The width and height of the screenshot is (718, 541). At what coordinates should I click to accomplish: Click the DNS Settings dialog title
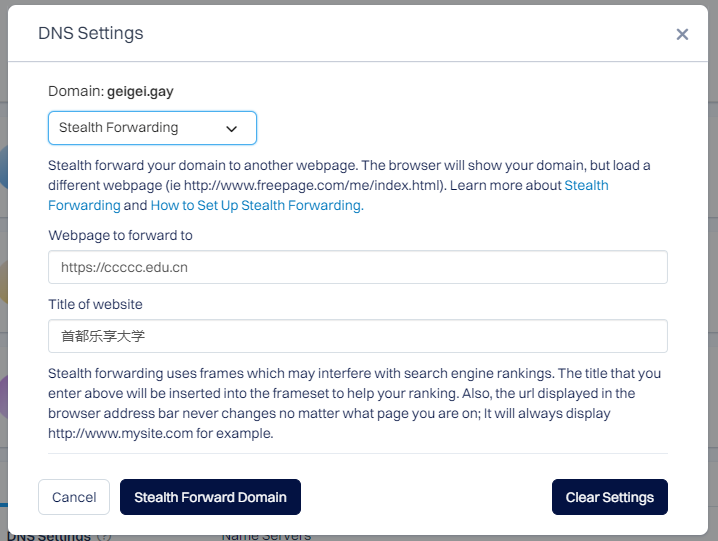click(91, 33)
